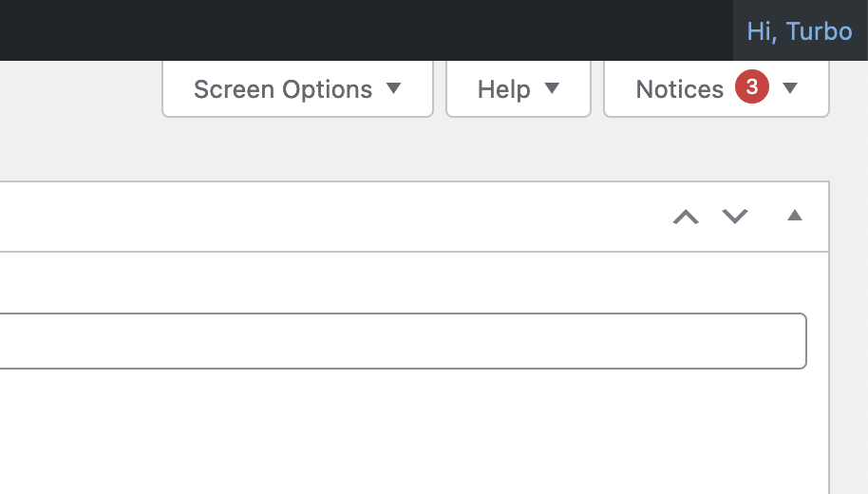868x494 pixels.
Task: Open the Screen Options tab
Action: point(283,89)
